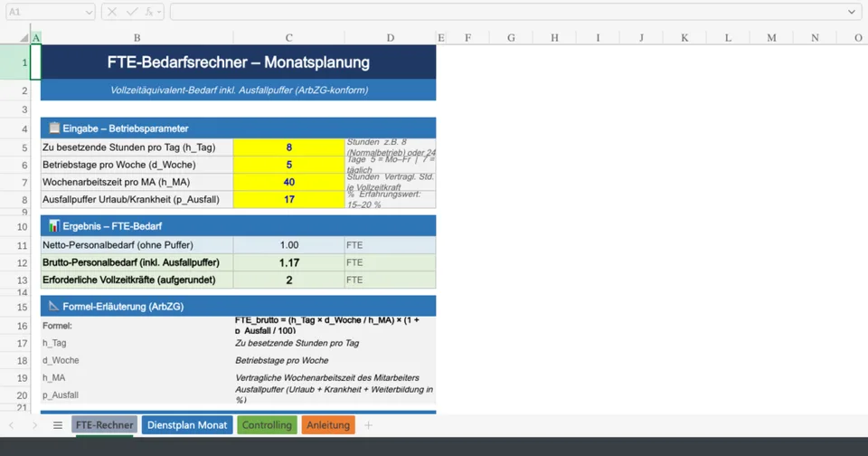Select row 1 header
Image resolution: width=868 pixels, height=456 pixels.
tap(15, 62)
